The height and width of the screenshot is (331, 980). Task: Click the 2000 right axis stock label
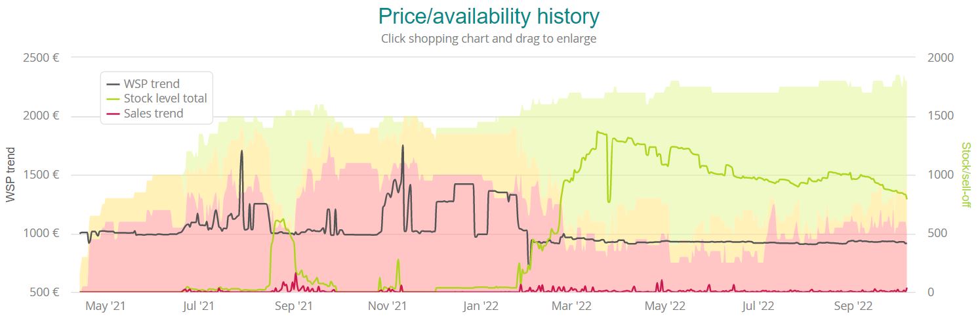coord(941,58)
